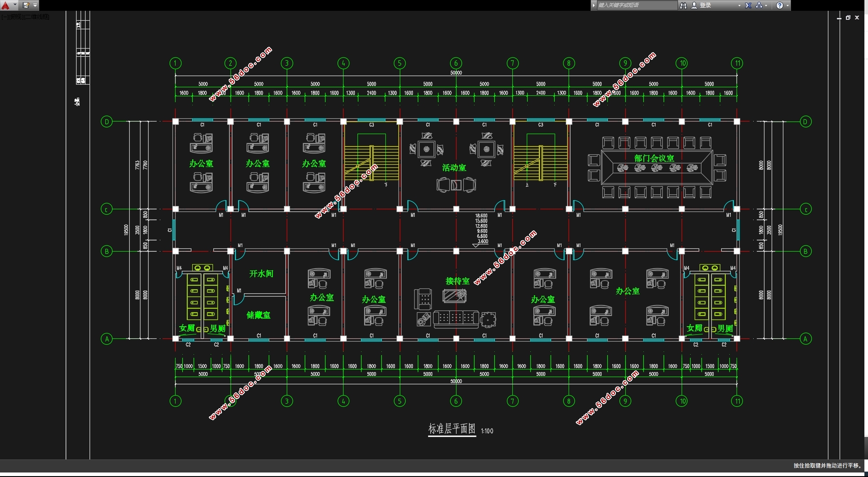
Task: Focus the keyword search input field
Action: 637,5
